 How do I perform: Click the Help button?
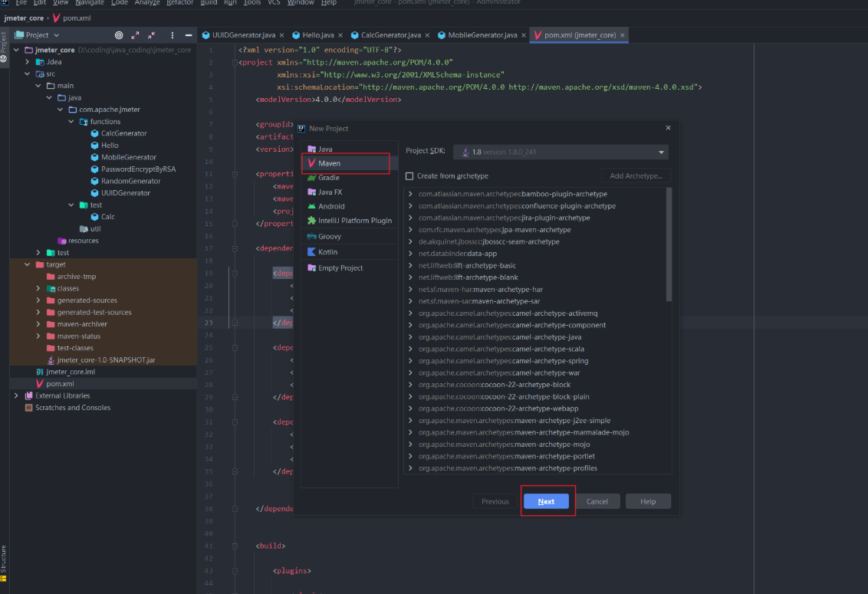[x=648, y=501]
